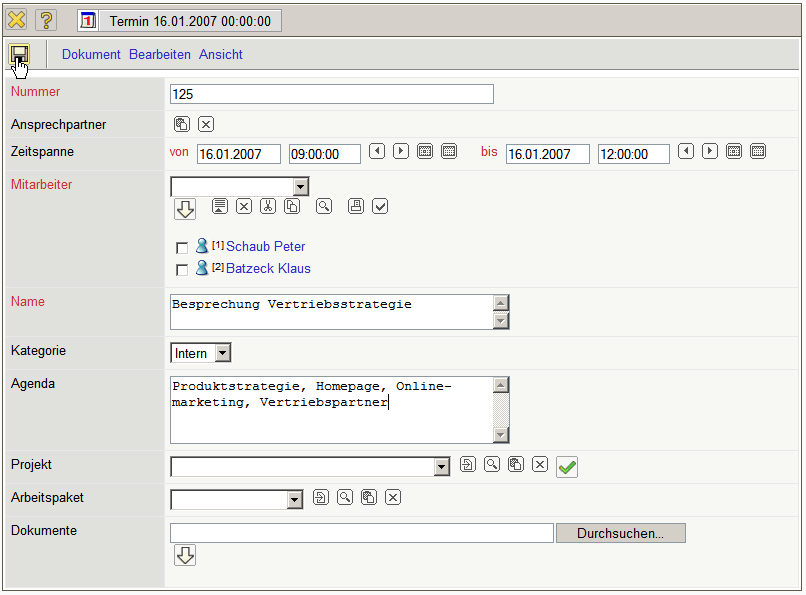Screen dimensions: 806x595
Task: Click into the Nummer field containing 125
Action: [332, 94]
